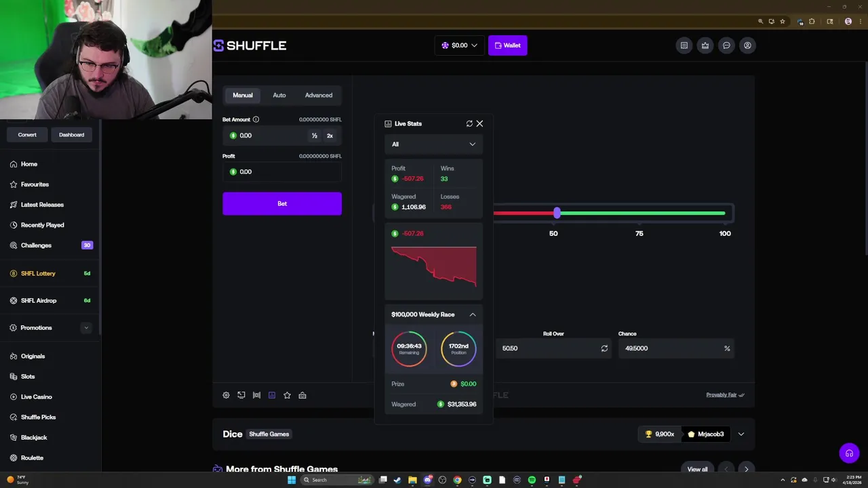Double the bet amount with 2x
The width and height of the screenshot is (868, 488).
330,136
